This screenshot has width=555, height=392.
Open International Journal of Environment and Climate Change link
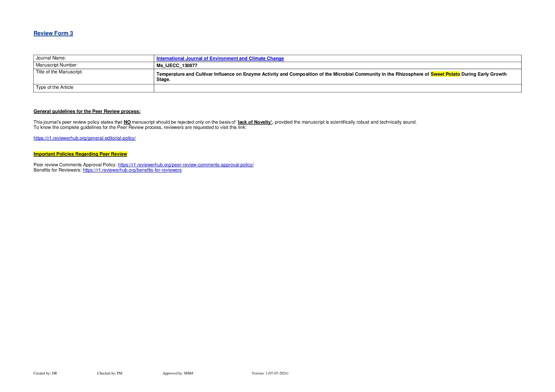[220, 58]
